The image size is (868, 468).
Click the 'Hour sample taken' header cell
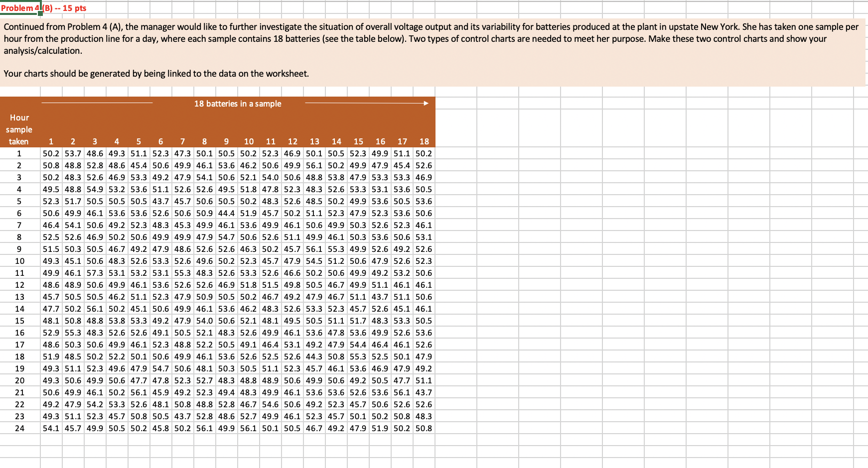tap(19, 129)
